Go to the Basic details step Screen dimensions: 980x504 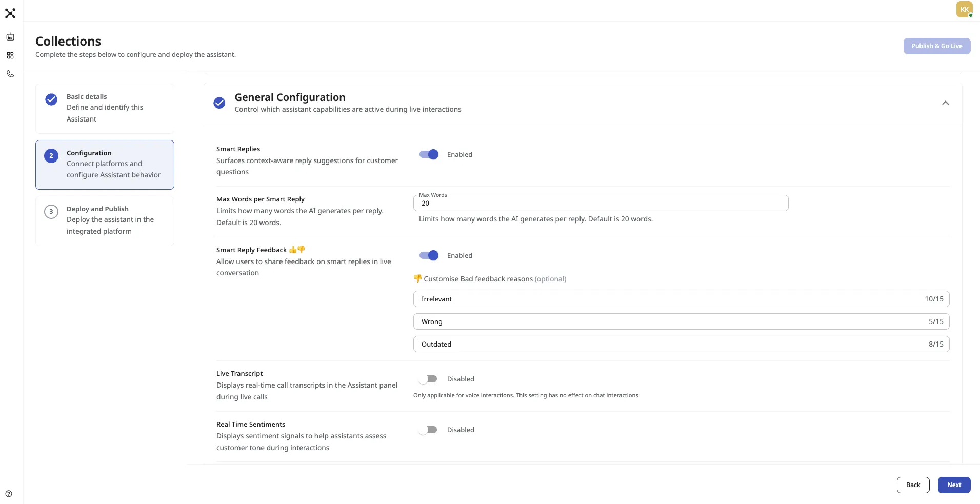pos(105,109)
